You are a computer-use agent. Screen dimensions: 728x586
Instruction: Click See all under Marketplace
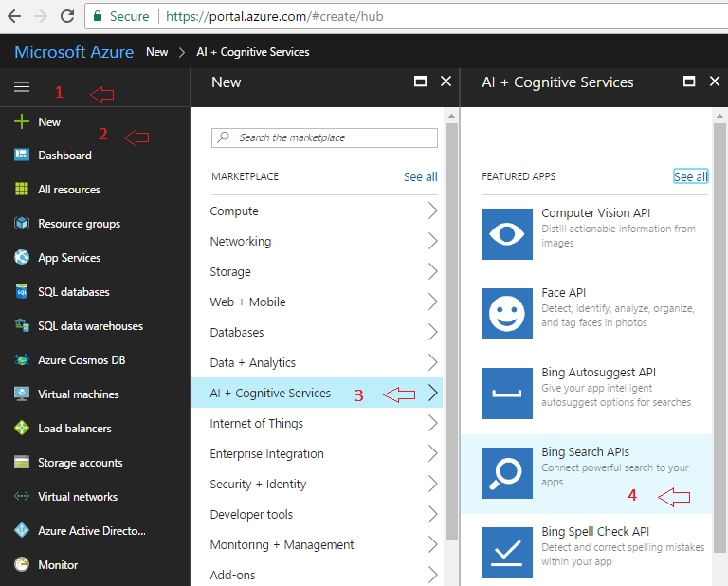(x=420, y=177)
